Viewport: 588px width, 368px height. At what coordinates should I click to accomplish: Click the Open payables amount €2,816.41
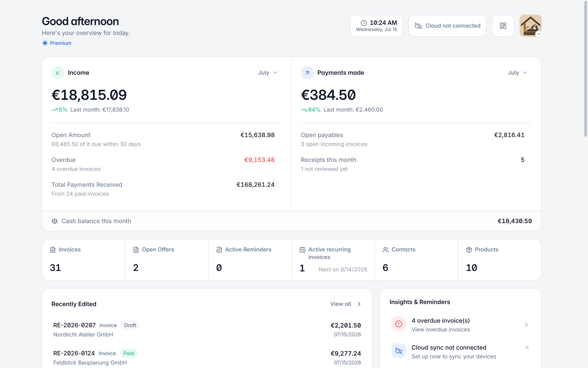[x=509, y=135]
